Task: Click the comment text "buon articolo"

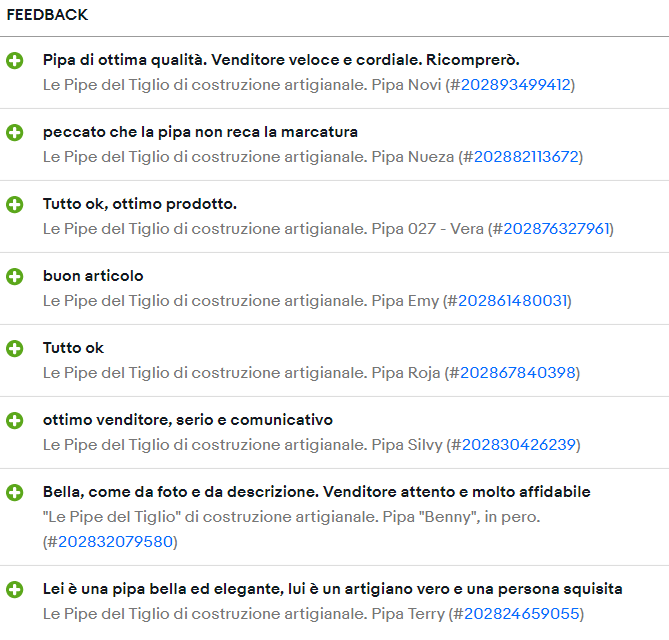Action: point(93,276)
